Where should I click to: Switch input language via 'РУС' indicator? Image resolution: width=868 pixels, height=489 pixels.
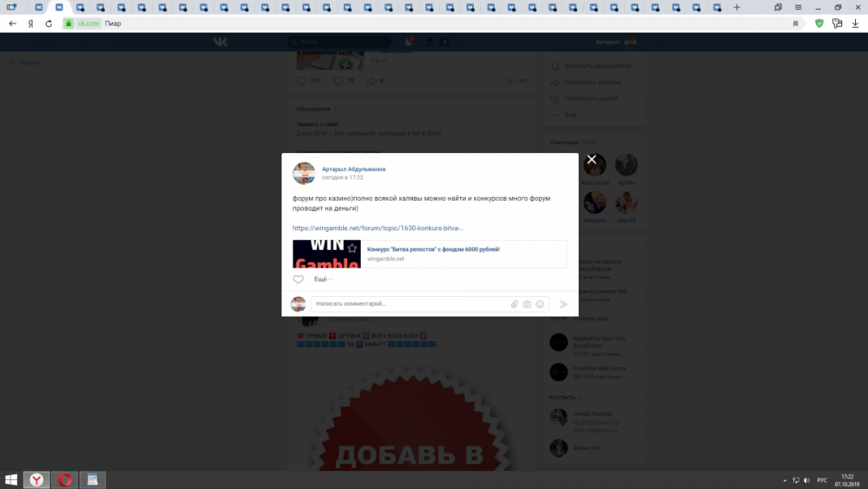[x=822, y=480]
